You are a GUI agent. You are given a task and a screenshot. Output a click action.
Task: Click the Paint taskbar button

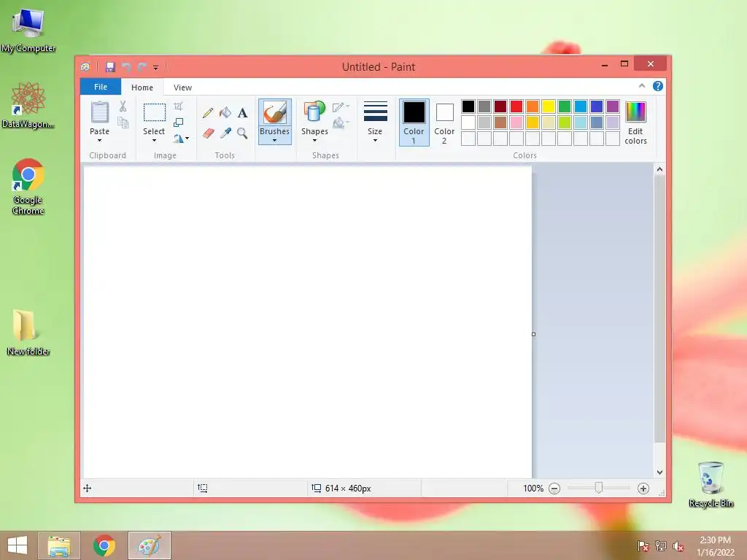[x=149, y=545]
